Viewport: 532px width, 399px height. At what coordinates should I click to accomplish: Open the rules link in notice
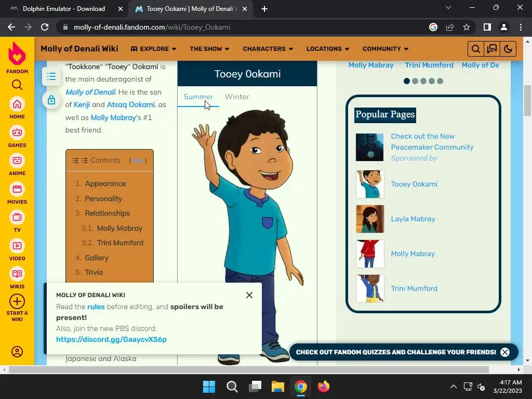click(96, 307)
